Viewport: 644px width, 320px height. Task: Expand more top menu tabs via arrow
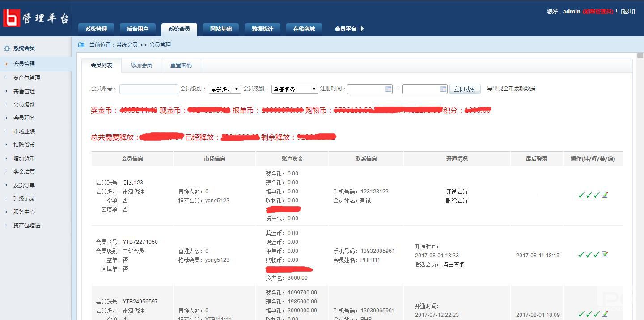coord(362,29)
